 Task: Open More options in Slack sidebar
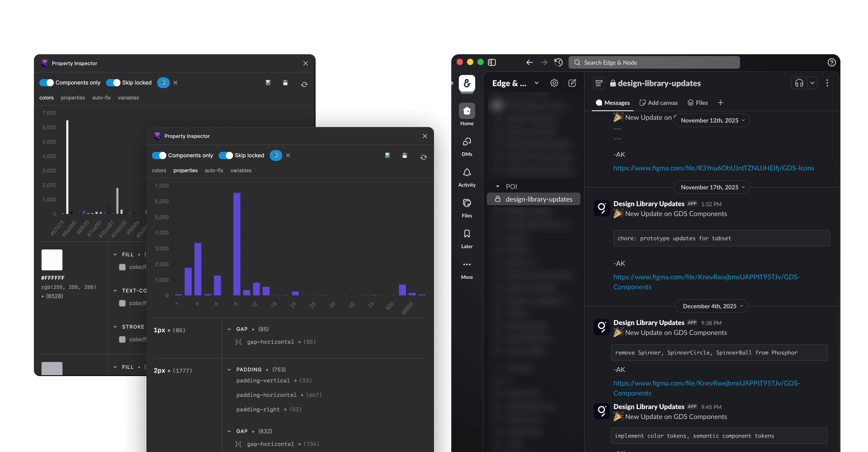pos(467,269)
